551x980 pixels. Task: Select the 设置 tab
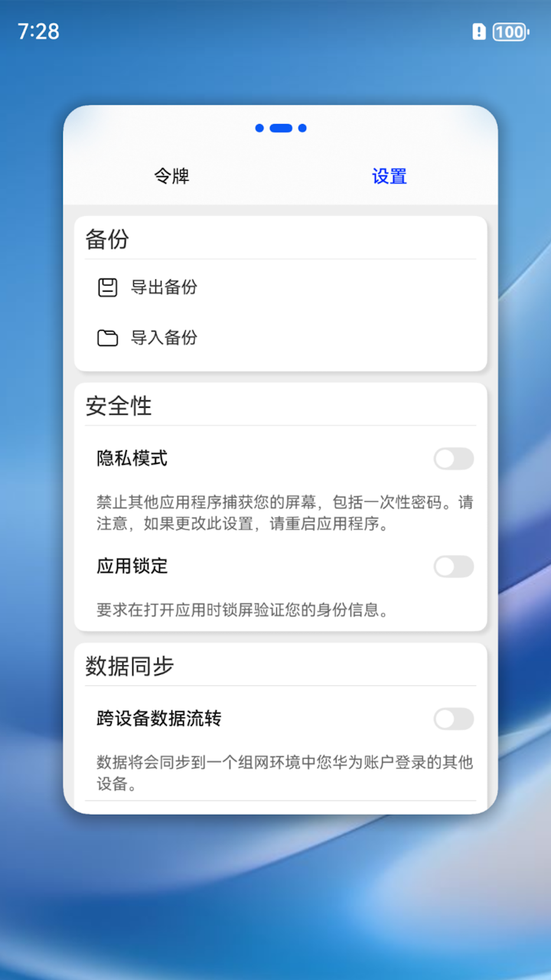(390, 176)
